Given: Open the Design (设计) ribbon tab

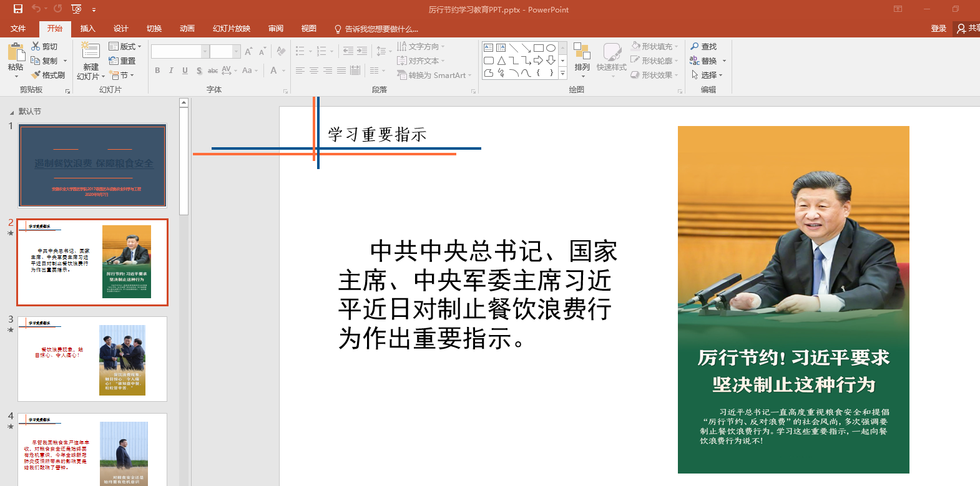Looking at the screenshot, I should click(120, 29).
